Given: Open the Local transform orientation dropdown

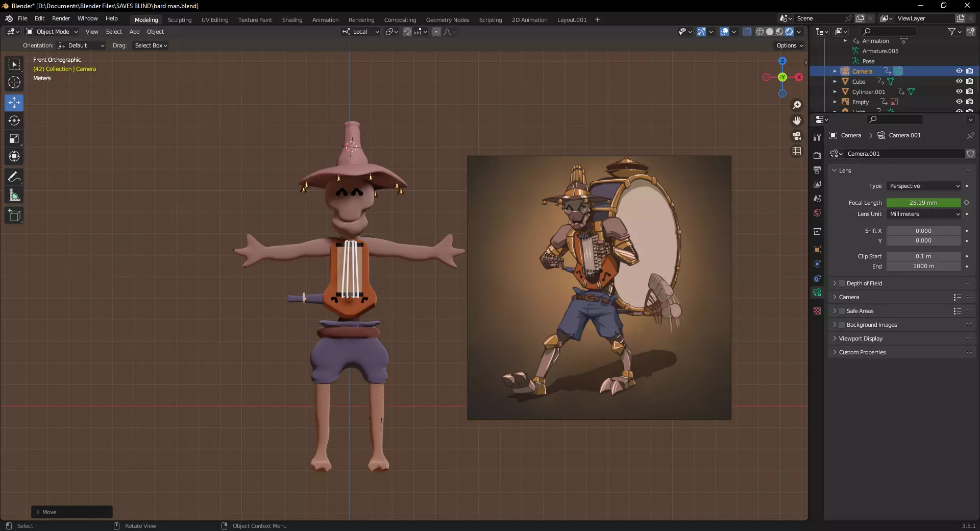Looking at the screenshot, I should coord(361,32).
